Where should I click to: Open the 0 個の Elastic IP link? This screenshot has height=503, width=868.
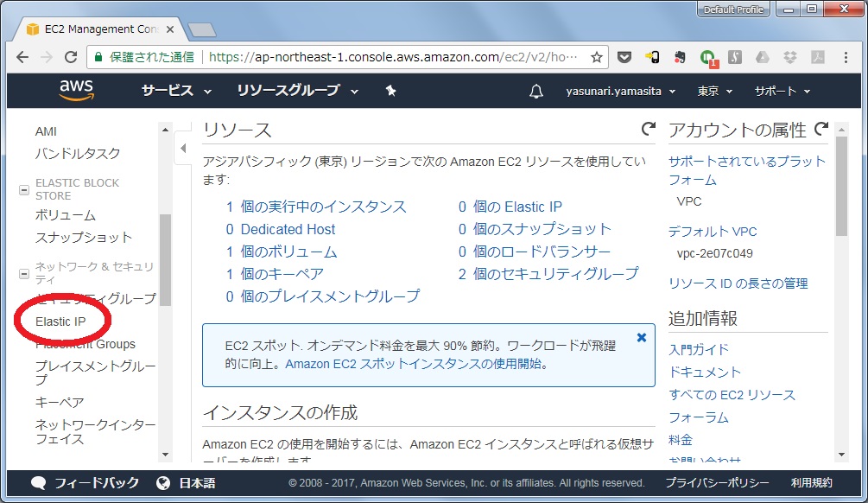click(x=510, y=207)
